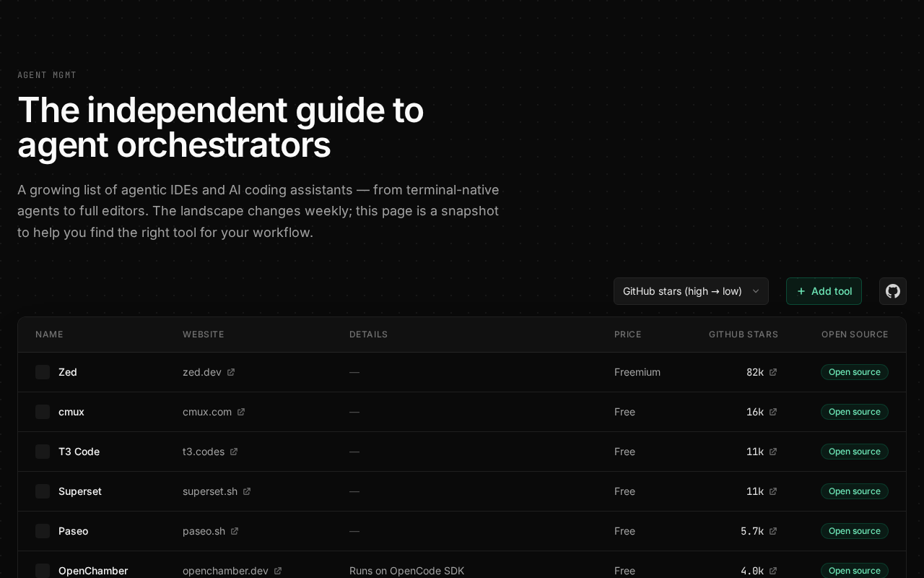Viewport: 924px width, 578px height.
Task: Click the 'independent guide to agent orchestrators' heading
Action: click(x=220, y=127)
